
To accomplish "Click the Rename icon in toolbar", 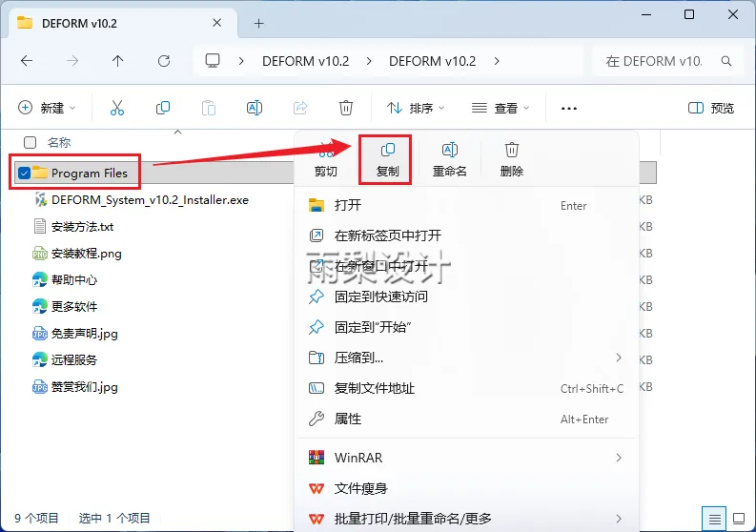I will point(255,108).
